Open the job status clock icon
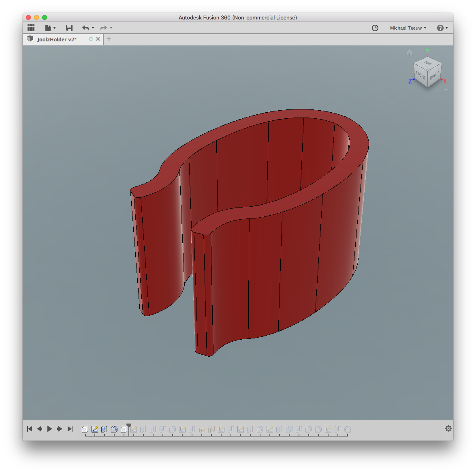 click(375, 28)
